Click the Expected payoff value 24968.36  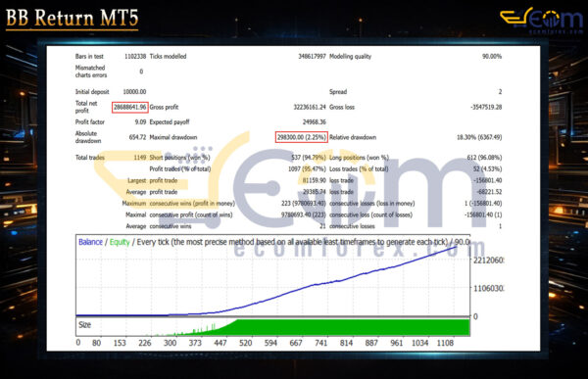[x=315, y=121]
